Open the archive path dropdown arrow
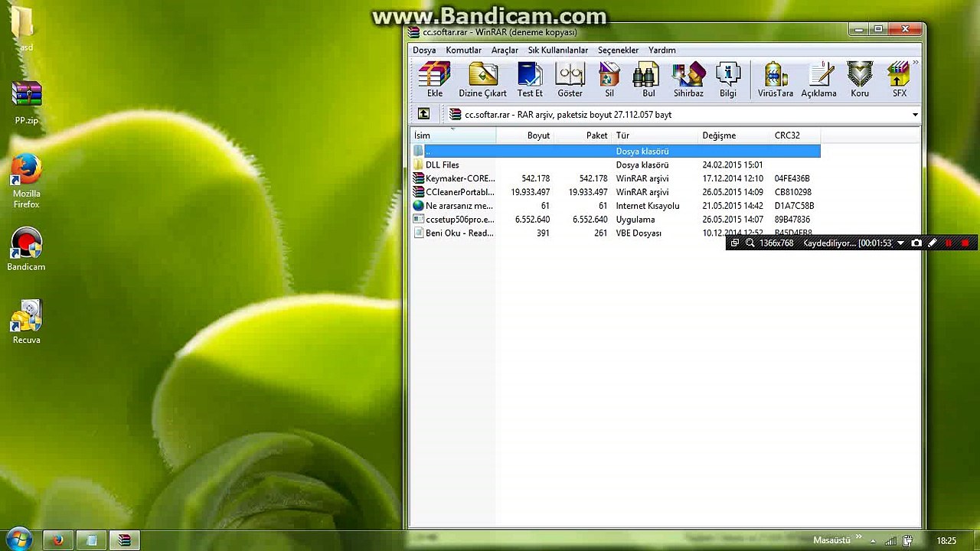980x551 pixels. pyautogui.click(x=915, y=115)
